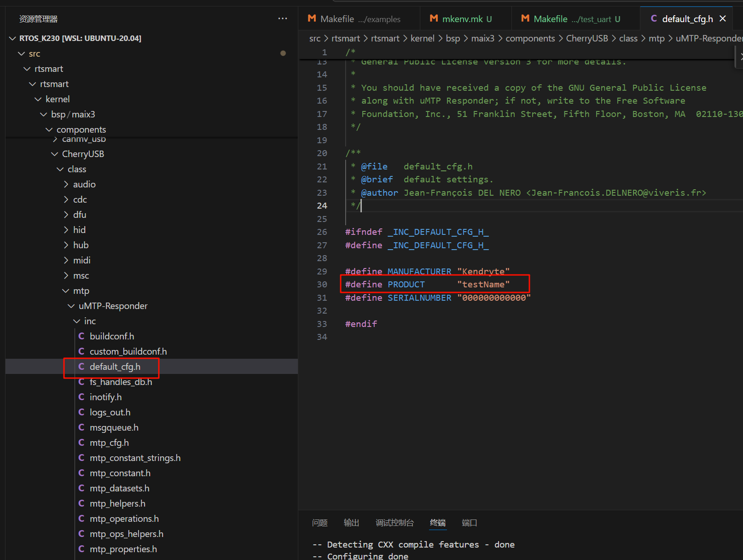Image resolution: width=743 pixels, height=560 pixels.
Task: Click the C icon beside inotify.h
Action: pos(81,397)
